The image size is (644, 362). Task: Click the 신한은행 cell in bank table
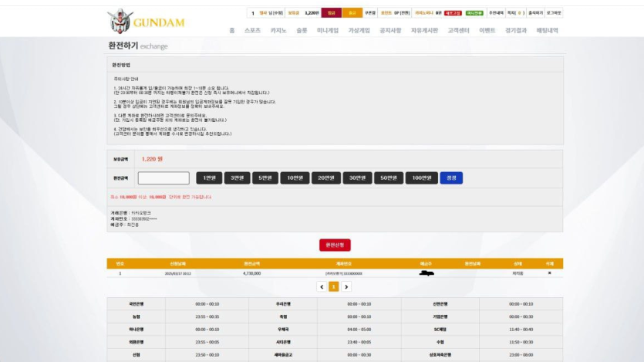point(440,304)
